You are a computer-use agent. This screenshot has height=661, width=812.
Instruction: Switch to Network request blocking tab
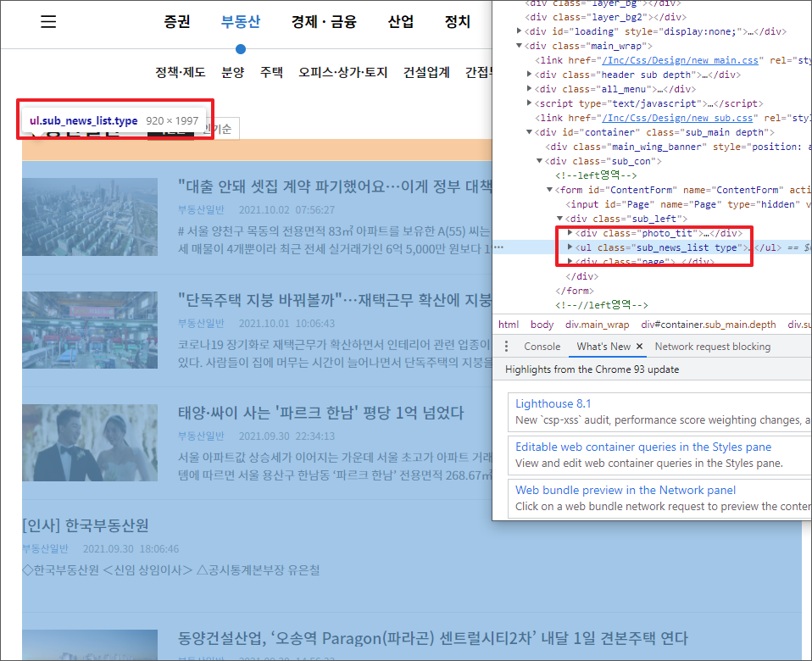point(713,347)
